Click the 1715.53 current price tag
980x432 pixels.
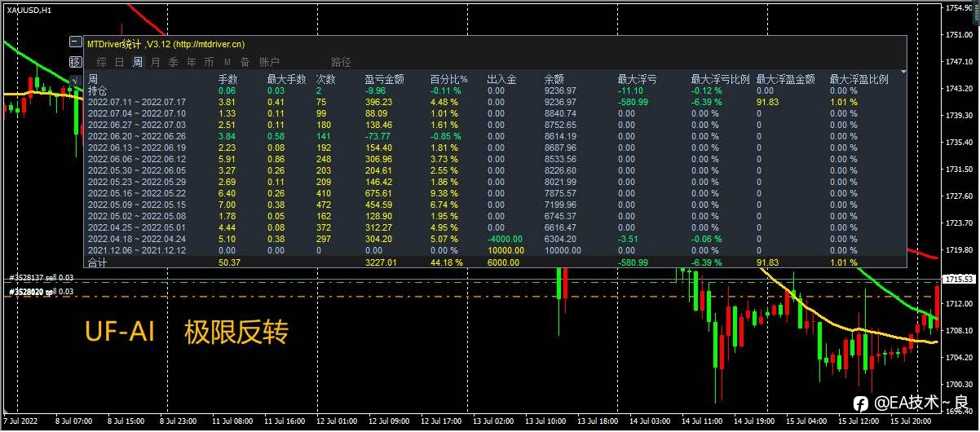click(963, 280)
